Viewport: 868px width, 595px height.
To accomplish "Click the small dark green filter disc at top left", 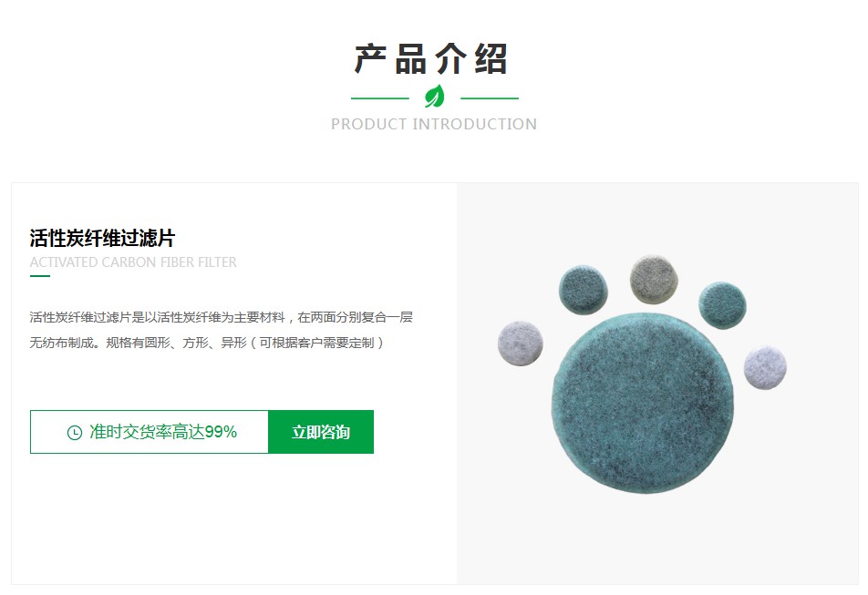I will point(583,290).
